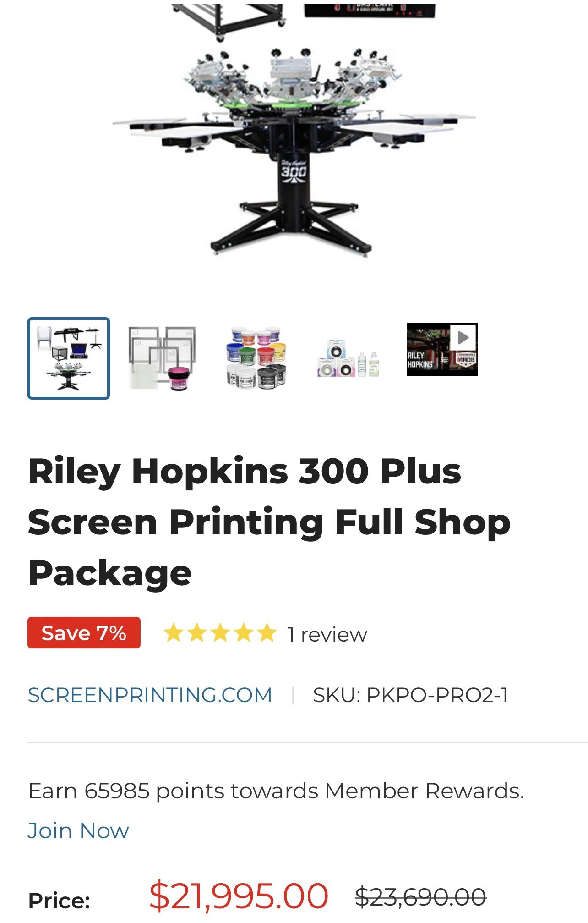Click the 300 logo on the press column
Image resolution: width=588 pixels, height=923 pixels.
[294, 171]
